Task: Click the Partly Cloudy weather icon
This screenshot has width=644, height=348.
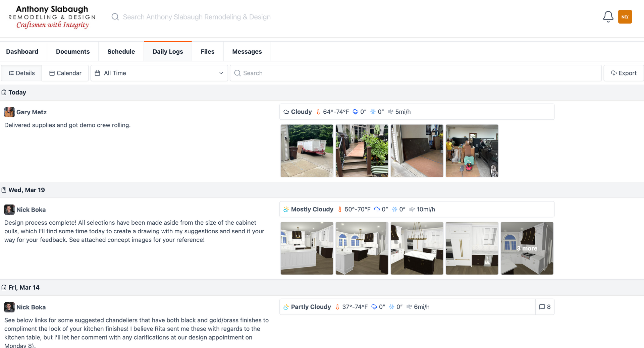Action: 286,307
